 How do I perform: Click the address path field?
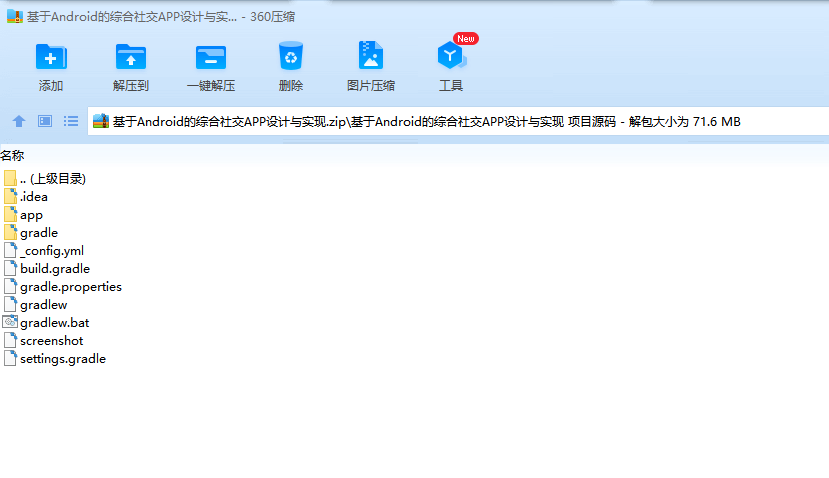pyautogui.click(x=458, y=122)
